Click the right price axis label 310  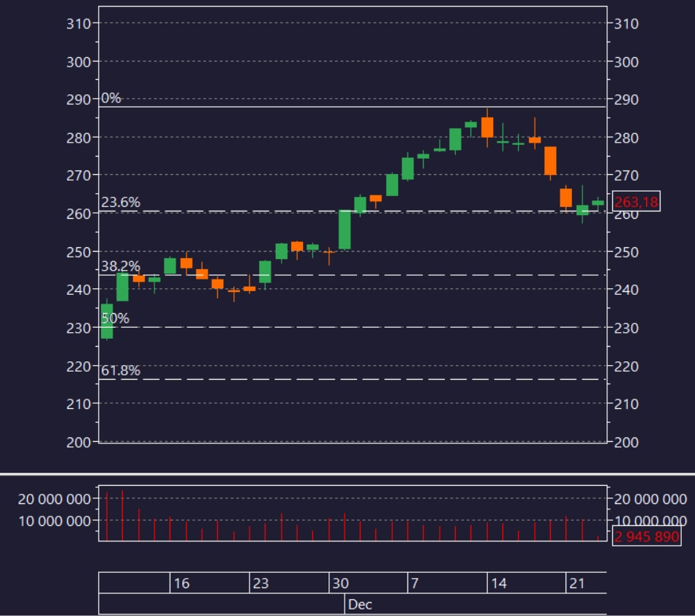(x=626, y=23)
